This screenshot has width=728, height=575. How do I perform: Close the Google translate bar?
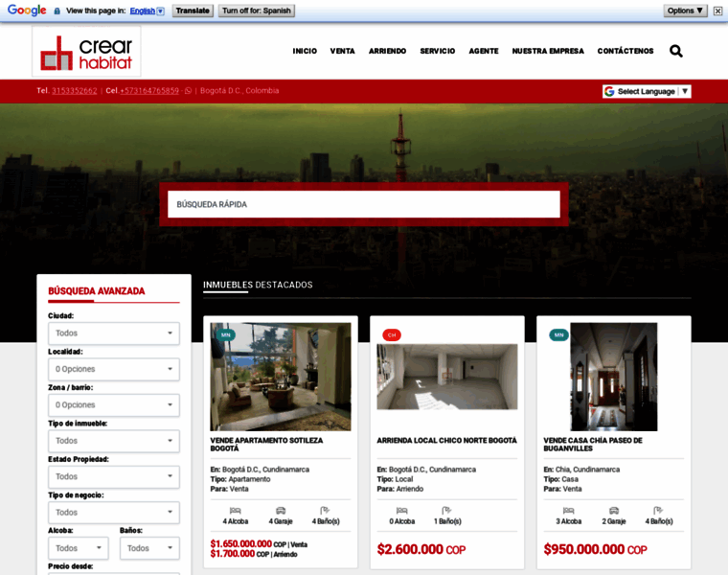(x=717, y=11)
